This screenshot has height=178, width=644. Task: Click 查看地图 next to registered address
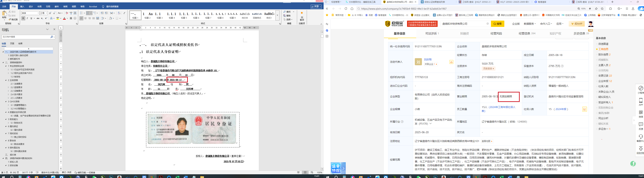click(487, 141)
